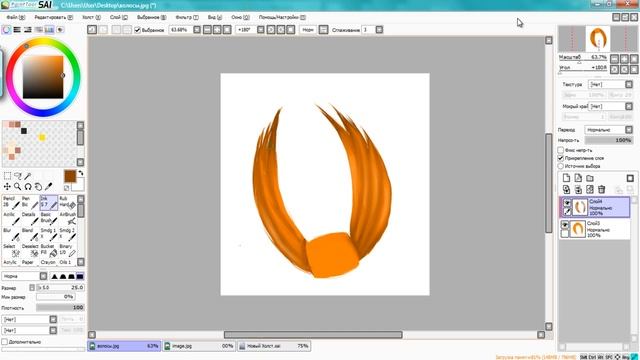Select the rotate view tool

28,187
